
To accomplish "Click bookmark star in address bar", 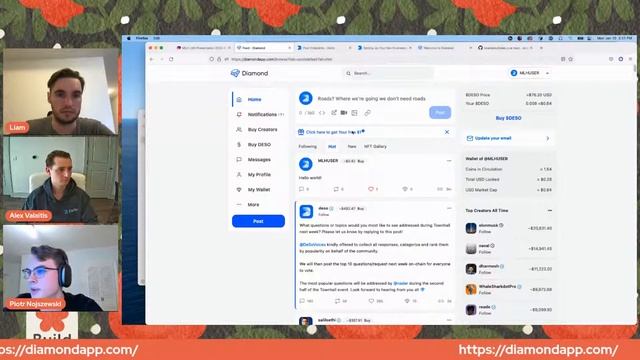I will click(571, 59).
